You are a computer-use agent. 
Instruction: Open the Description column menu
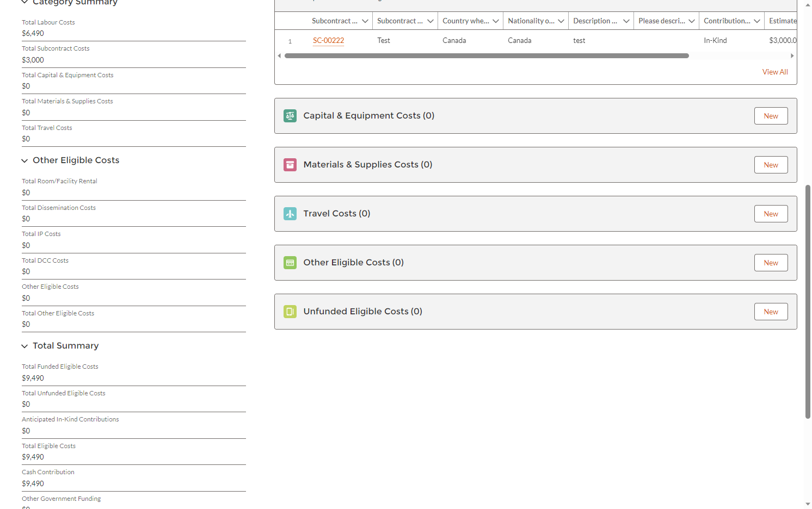point(626,21)
